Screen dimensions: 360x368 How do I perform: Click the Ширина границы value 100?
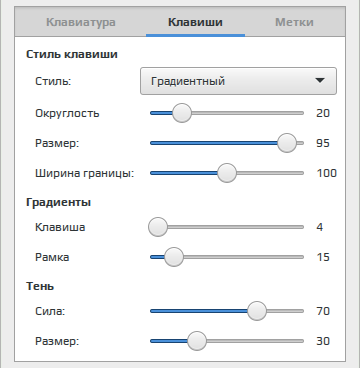[x=327, y=173]
